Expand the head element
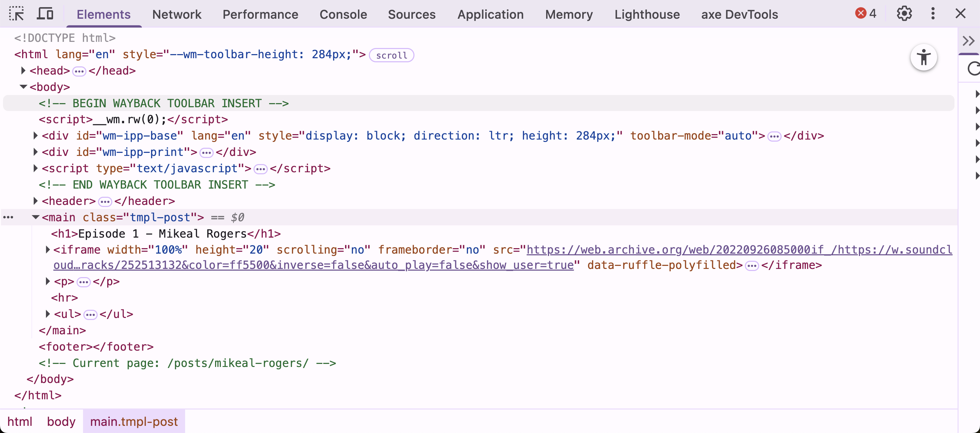Image resolution: width=980 pixels, height=433 pixels. pyautogui.click(x=23, y=71)
